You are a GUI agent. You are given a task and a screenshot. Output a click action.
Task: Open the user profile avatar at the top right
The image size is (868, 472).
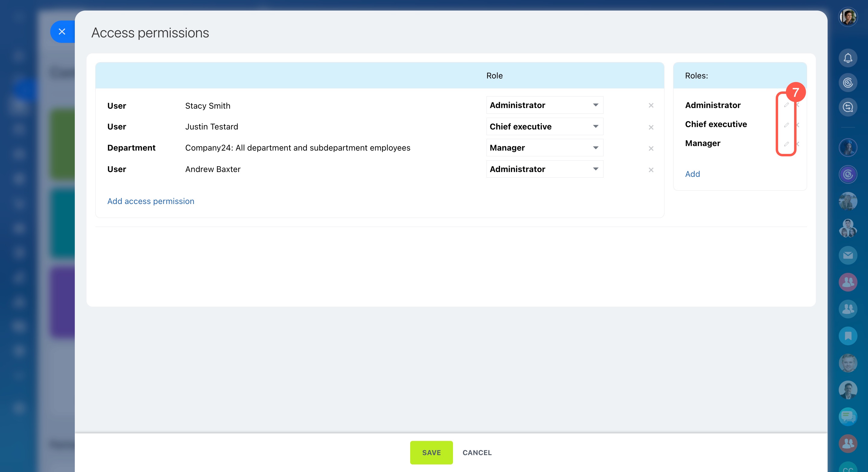tap(847, 17)
